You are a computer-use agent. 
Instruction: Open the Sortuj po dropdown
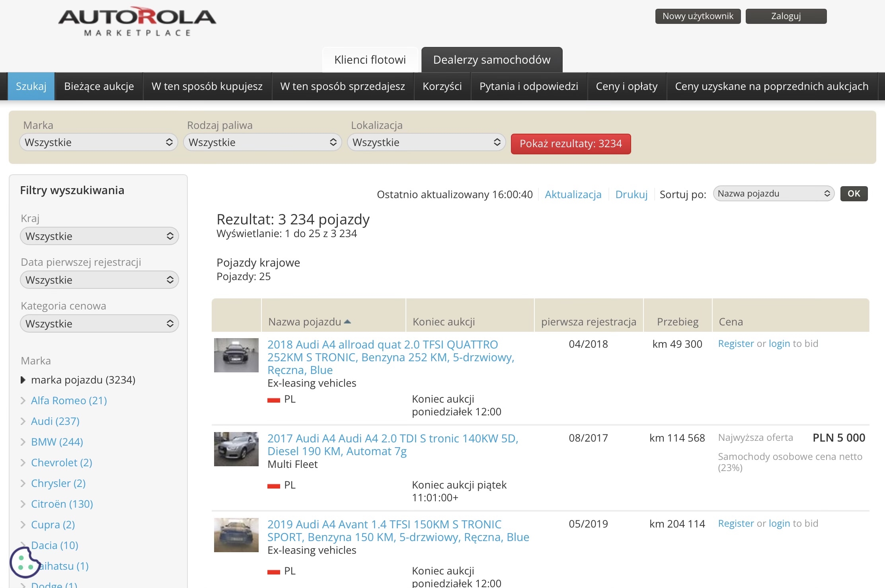click(x=773, y=194)
